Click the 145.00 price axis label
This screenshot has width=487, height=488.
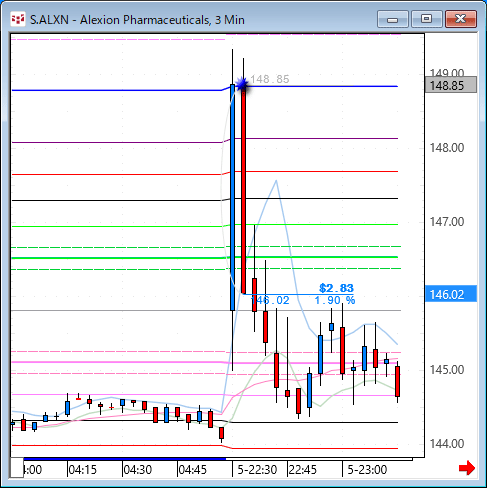click(447, 370)
